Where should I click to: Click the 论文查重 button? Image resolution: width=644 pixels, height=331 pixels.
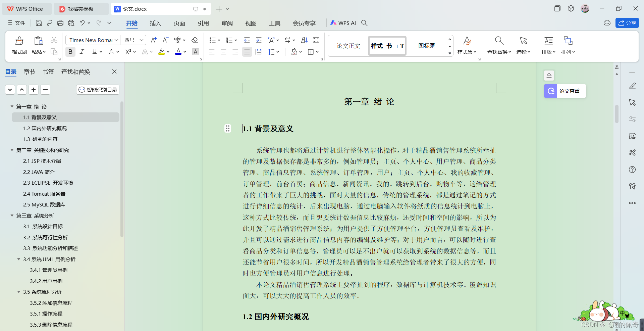[565, 91]
